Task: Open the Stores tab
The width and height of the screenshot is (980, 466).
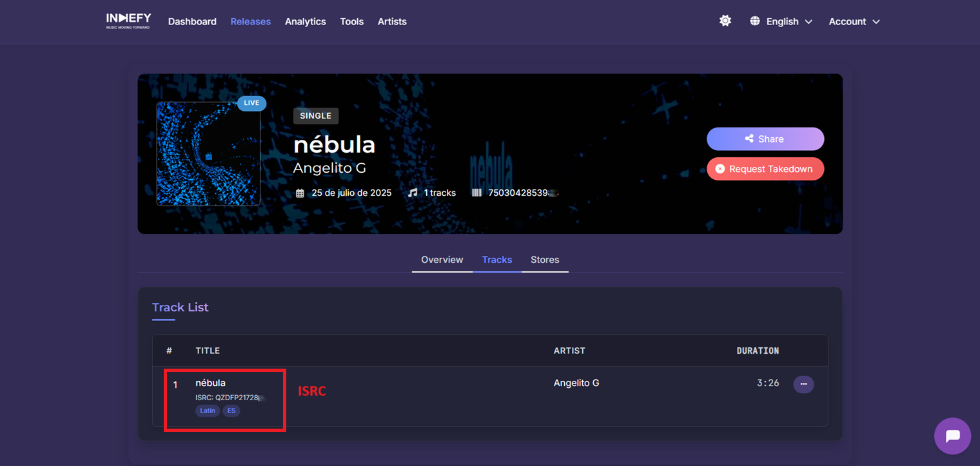Action: point(544,260)
